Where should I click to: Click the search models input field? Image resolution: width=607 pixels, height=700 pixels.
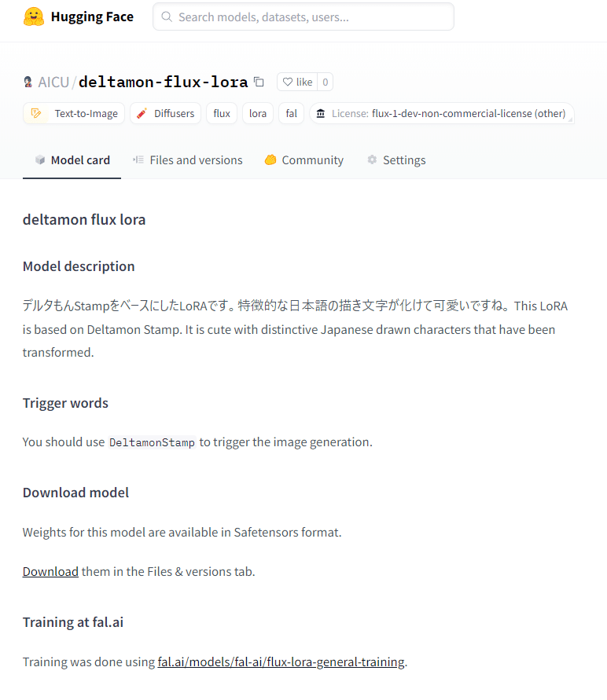tap(303, 17)
